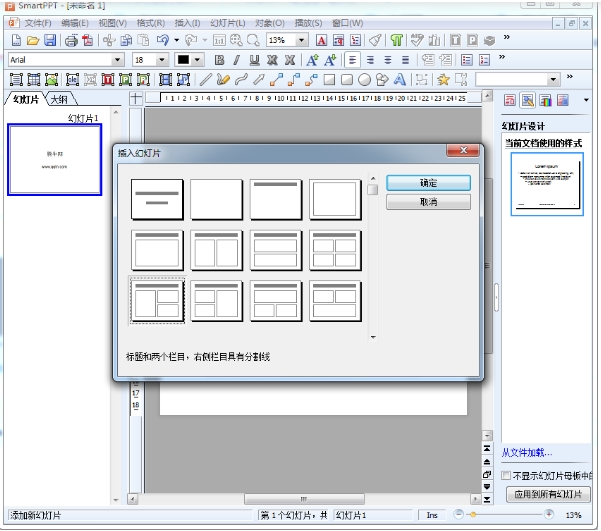
Task: Insert text frame icon in toolbar
Action: [x=16, y=79]
